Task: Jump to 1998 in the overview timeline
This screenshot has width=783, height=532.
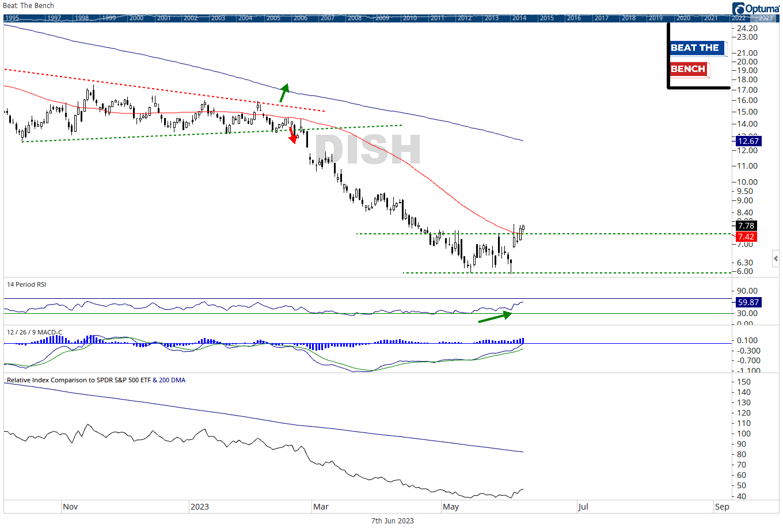Action: [x=82, y=18]
